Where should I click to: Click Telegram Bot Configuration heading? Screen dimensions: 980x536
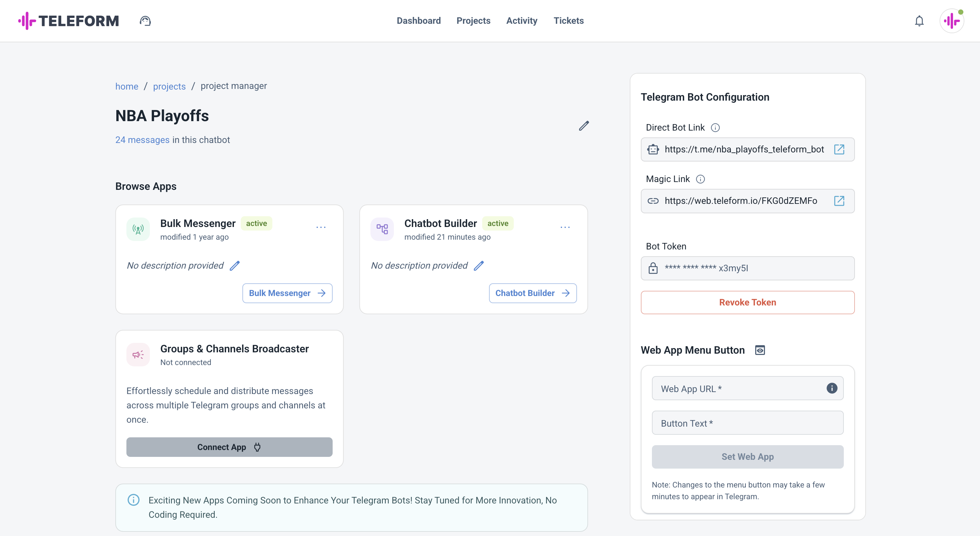(x=705, y=97)
